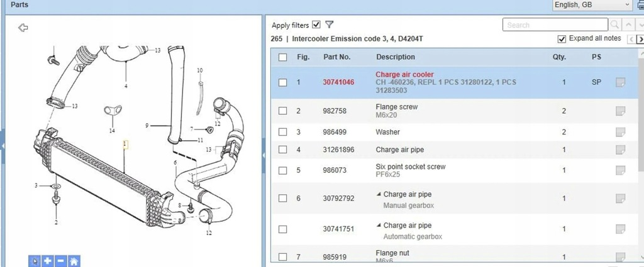
Task: Zoom out with the minus icon
Action: [61, 261]
